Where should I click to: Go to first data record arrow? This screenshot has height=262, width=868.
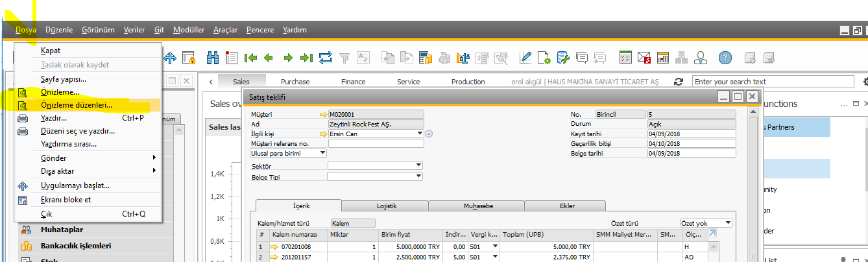pos(250,58)
